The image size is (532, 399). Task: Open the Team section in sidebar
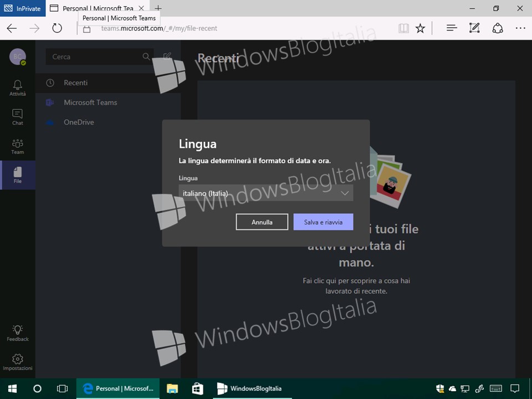[x=17, y=146]
